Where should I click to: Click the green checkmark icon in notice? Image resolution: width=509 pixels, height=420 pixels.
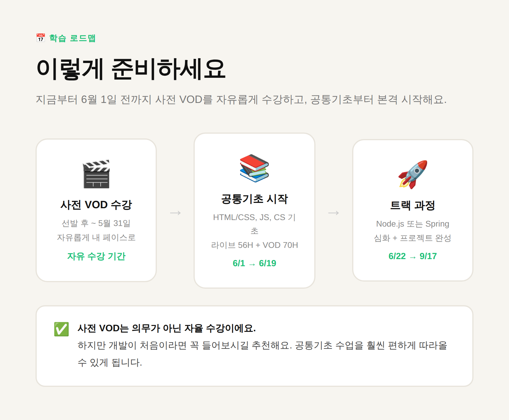61,329
